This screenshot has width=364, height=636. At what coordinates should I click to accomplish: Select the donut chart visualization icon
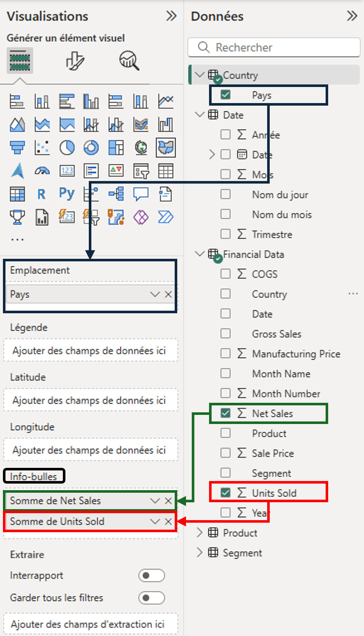[x=91, y=148]
